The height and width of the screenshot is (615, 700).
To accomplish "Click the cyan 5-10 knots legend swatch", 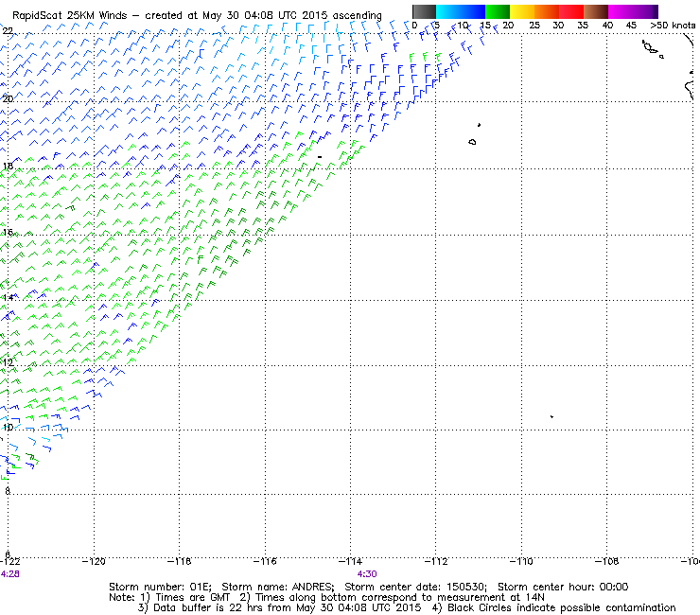I will 448,11.
